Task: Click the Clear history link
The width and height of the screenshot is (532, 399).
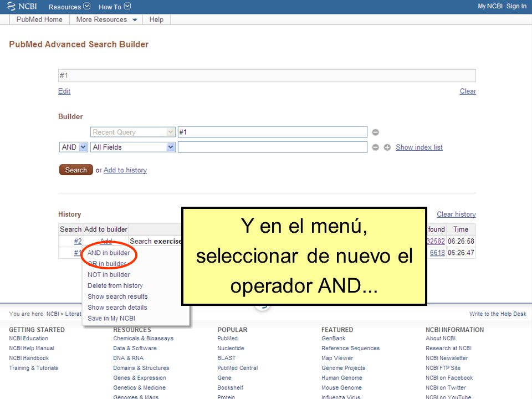Action: [x=456, y=214]
